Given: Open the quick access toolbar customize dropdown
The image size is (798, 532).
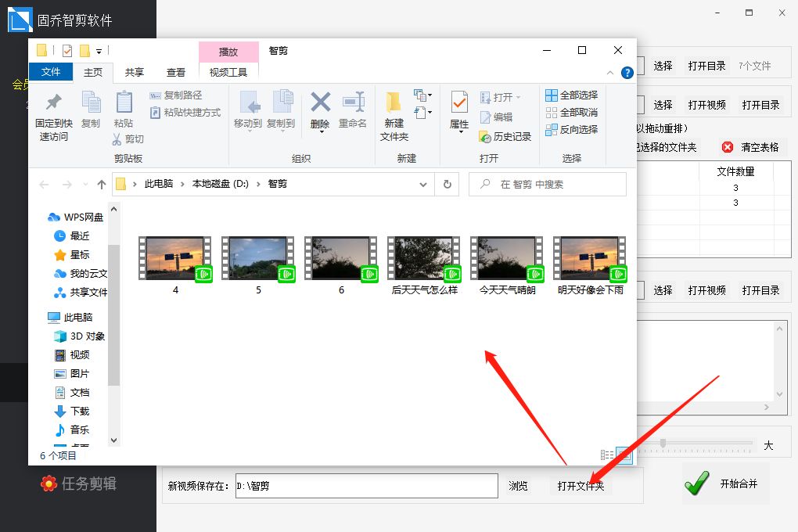Looking at the screenshot, I should (99, 51).
